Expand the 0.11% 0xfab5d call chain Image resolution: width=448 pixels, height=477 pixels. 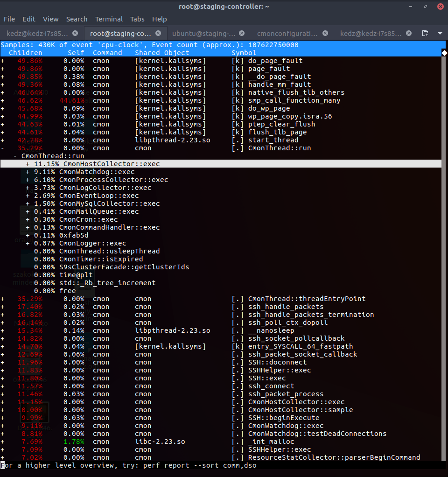point(28,235)
